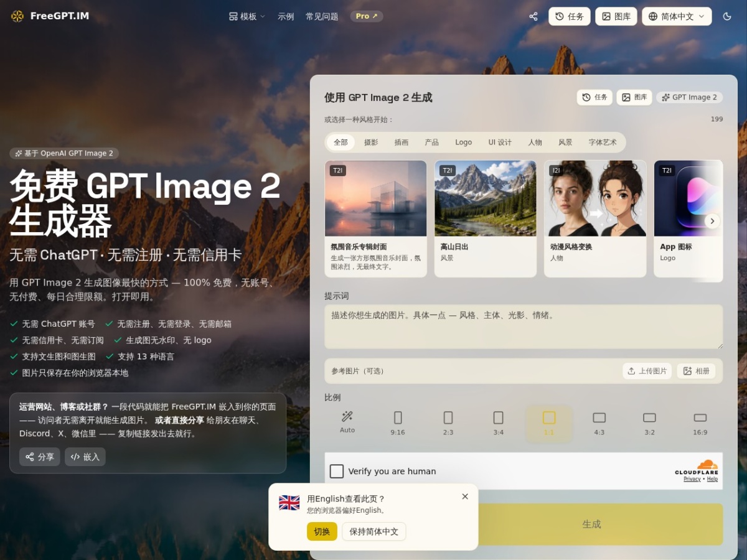Go to 示例 examples page

(286, 17)
